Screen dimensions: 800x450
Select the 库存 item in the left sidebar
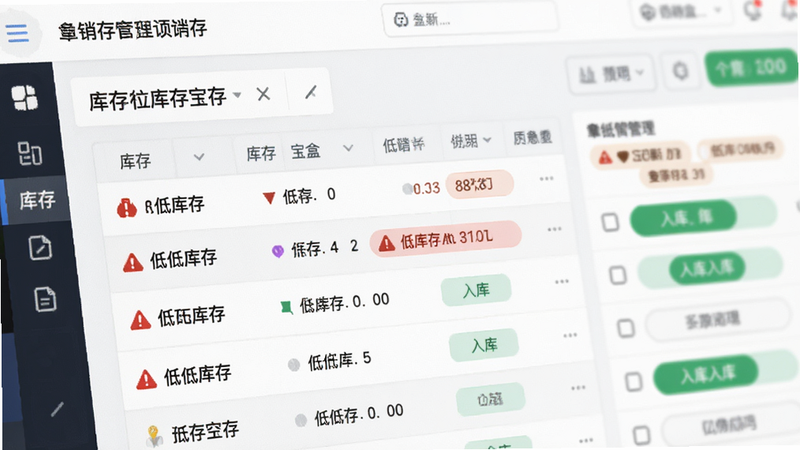36,199
